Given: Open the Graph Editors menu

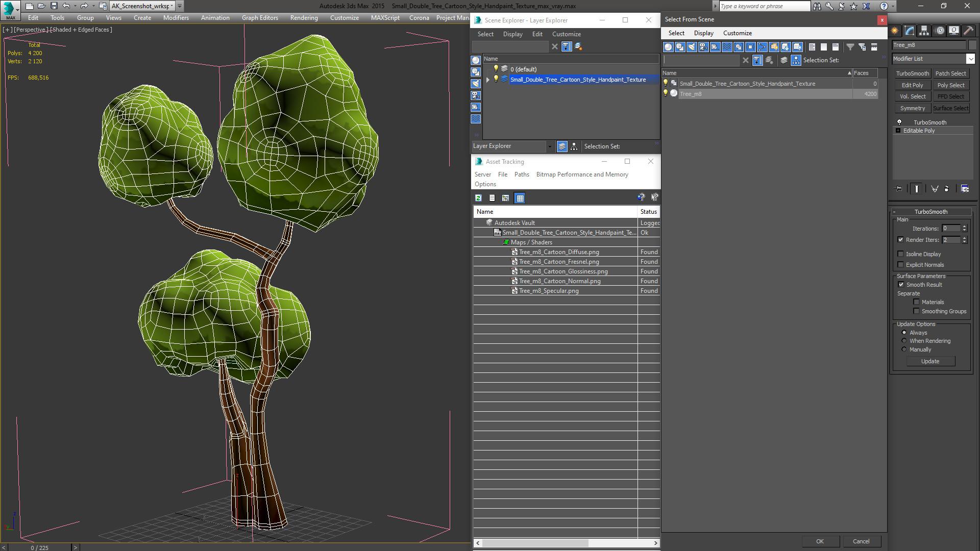Looking at the screenshot, I should click(260, 18).
